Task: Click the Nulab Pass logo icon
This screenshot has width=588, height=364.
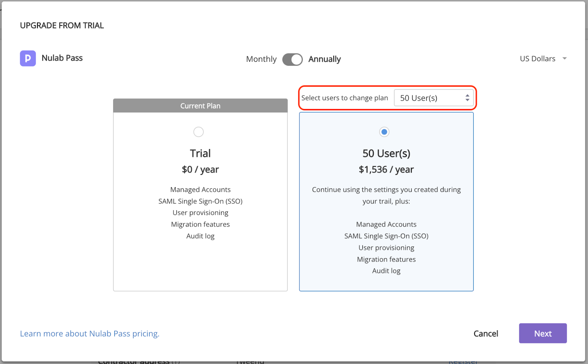Action: 28,58
